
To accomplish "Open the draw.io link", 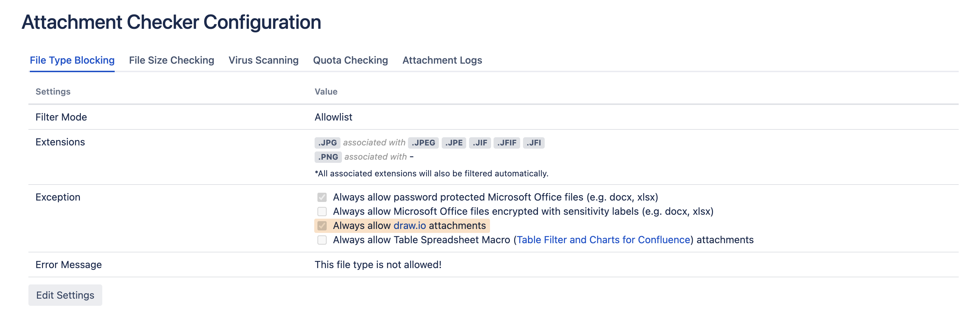I will [x=409, y=226].
